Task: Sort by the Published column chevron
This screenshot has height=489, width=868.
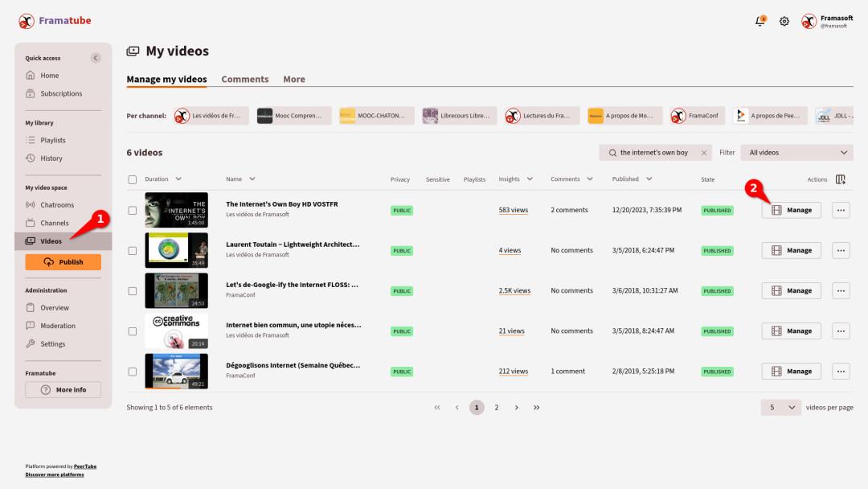Action: [647, 179]
